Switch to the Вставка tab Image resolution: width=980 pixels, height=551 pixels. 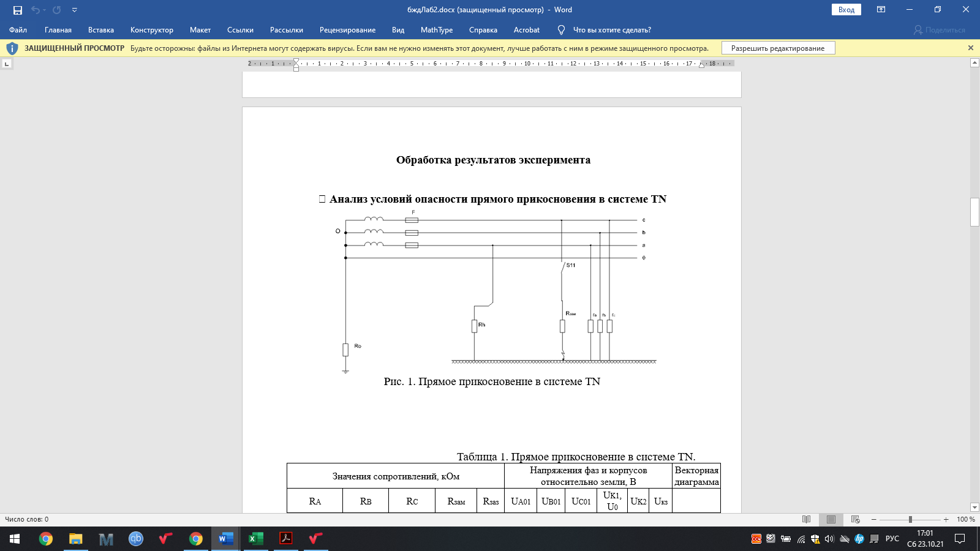pyautogui.click(x=101, y=30)
